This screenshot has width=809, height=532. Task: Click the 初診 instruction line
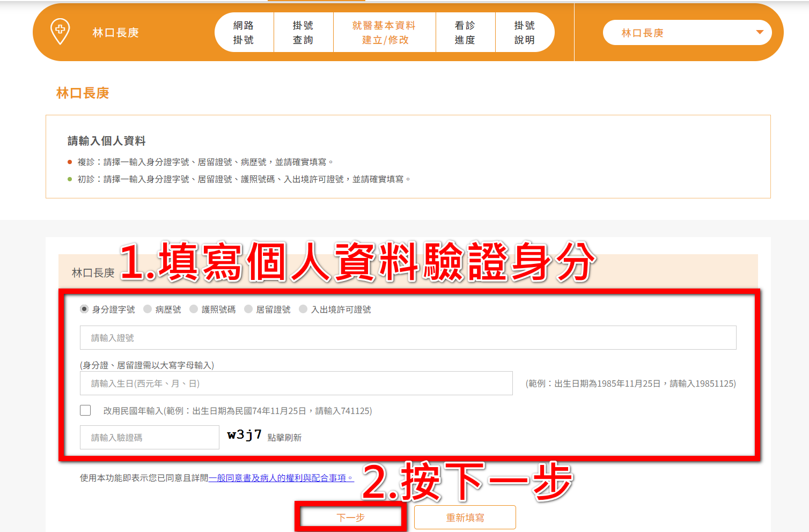pyautogui.click(x=244, y=179)
